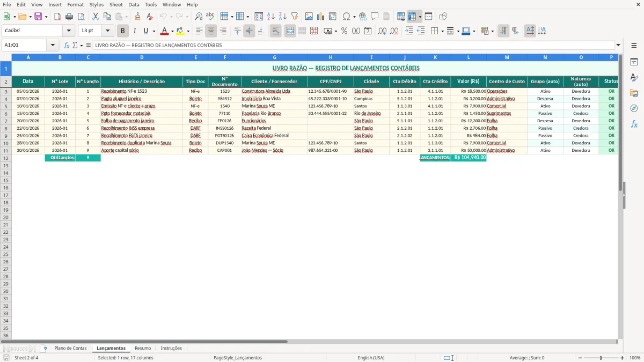Toggle Freeze Rows and Columns
The width and height of the screenshot is (644, 362).
coord(412,17)
